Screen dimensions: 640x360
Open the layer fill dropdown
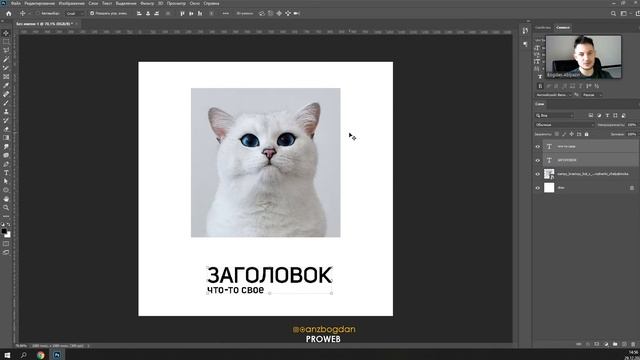pyautogui.click(x=632, y=134)
